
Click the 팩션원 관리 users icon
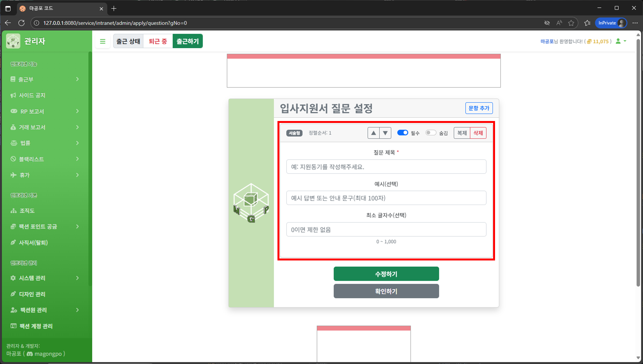pyautogui.click(x=14, y=310)
